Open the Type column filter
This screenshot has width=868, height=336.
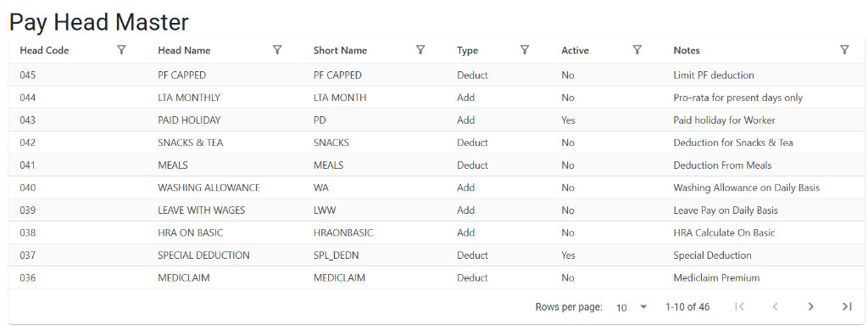[x=524, y=50]
